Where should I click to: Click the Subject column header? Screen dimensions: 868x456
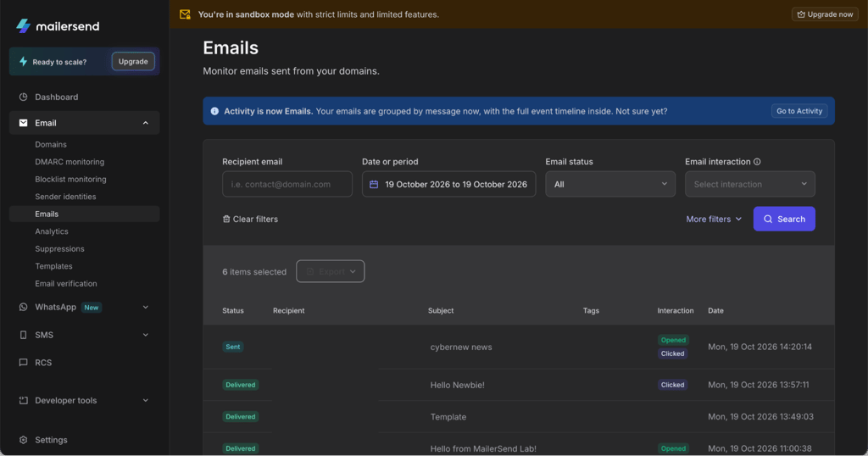[441, 311]
